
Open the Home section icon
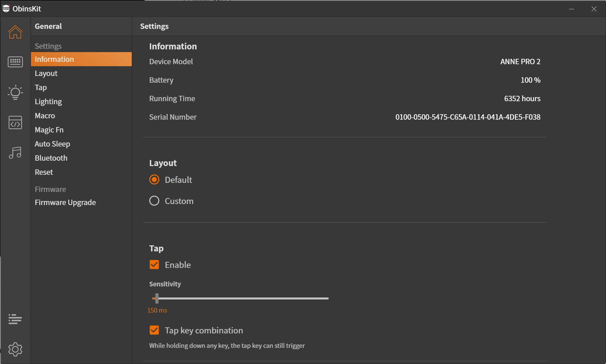click(15, 32)
